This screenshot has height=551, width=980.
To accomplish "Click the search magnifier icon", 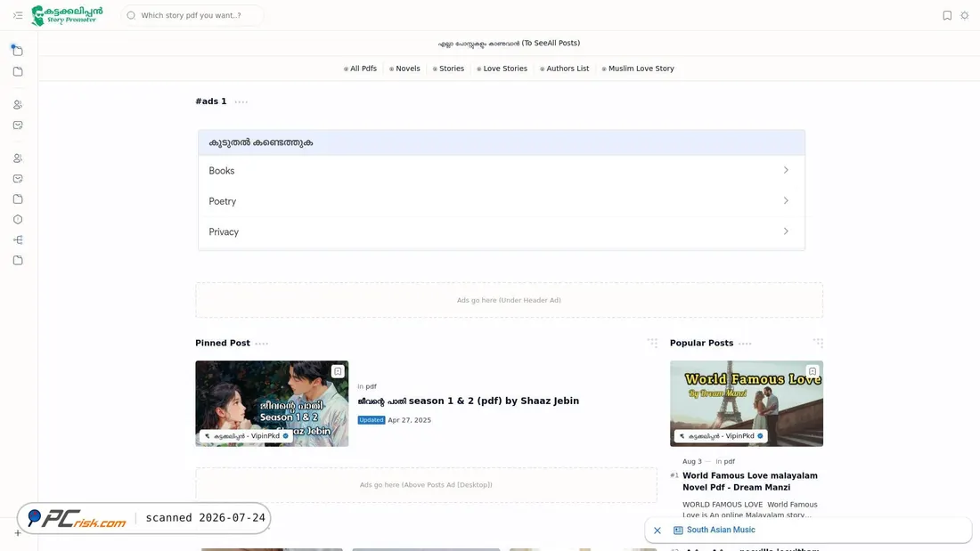I will [x=131, y=16].
